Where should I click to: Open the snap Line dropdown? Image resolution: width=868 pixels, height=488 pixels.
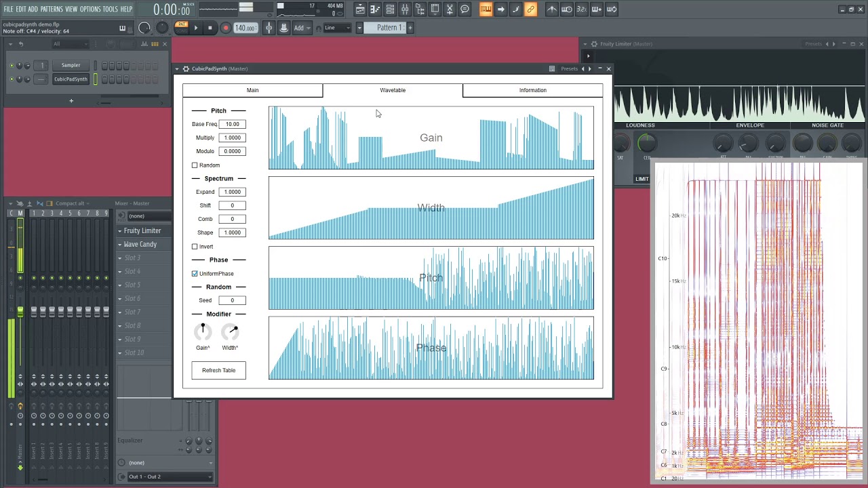click(336, 28)
